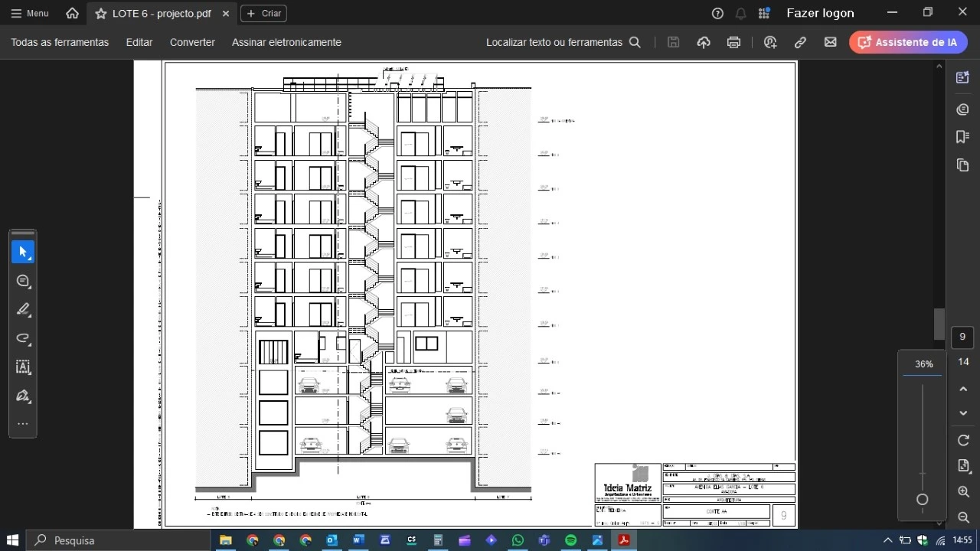Click Assistente de IA button
The image size is (980, 551).
click(x=908, y=43)
